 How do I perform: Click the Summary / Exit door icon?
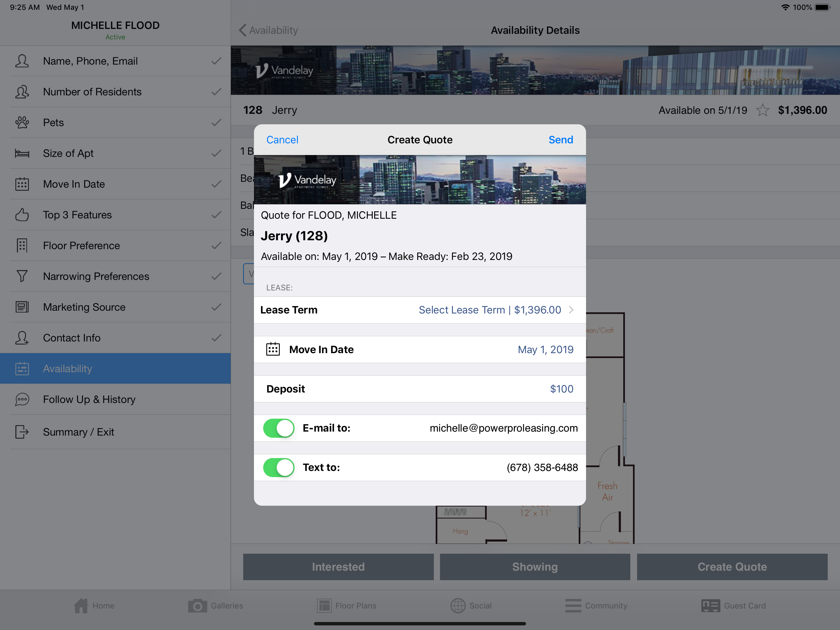[22, 432]
